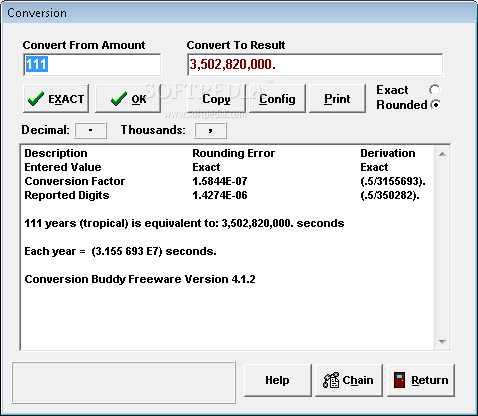478x416 pixels.
Task: Click the 'Each year = (3.155 693 E7) seconds' line
Action: tap(120, 251)
